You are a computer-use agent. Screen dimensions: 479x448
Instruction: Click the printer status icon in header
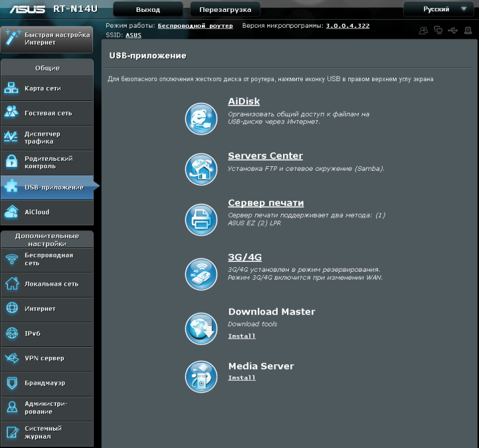point(468,30)
